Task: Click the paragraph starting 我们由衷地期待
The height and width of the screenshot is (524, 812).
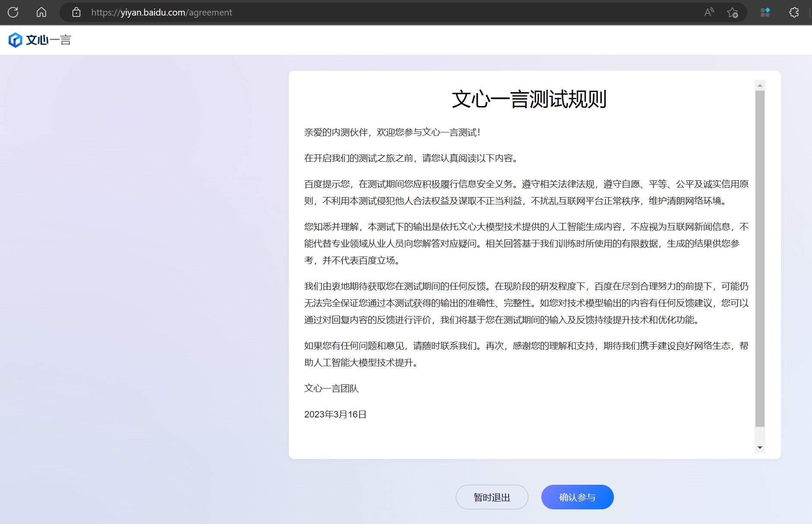Action: (526, 303)
